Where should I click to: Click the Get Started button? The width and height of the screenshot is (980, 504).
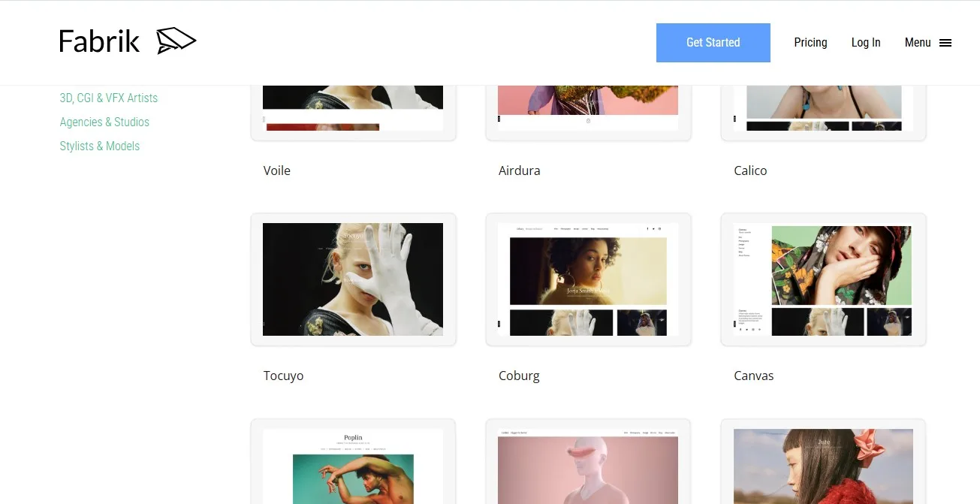click(713, 43)
